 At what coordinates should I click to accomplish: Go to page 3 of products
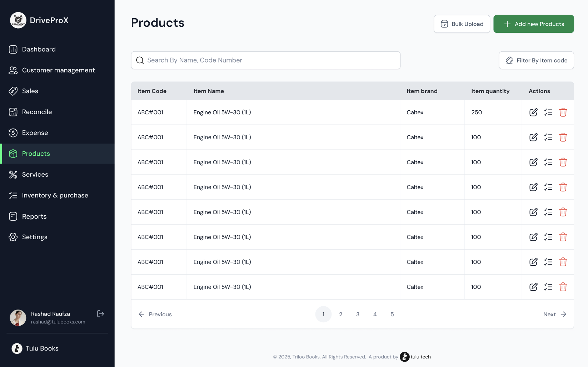pyautogui.click(x=358, y=314)
